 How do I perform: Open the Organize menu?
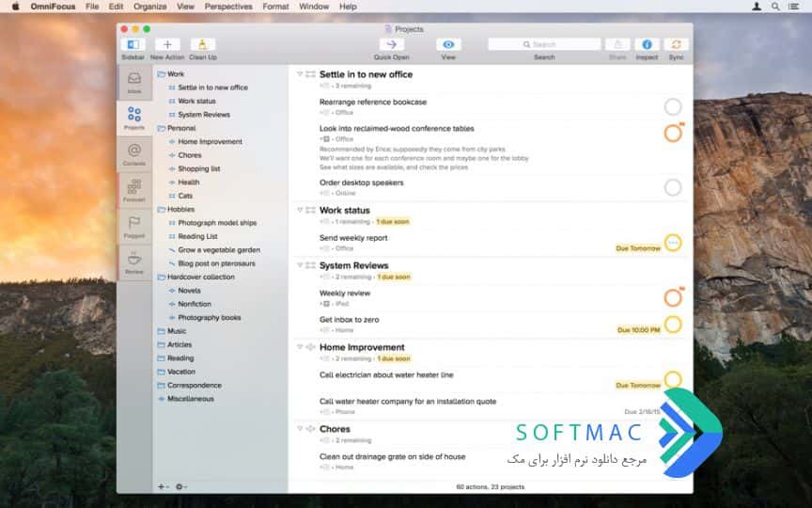[150, 7]
